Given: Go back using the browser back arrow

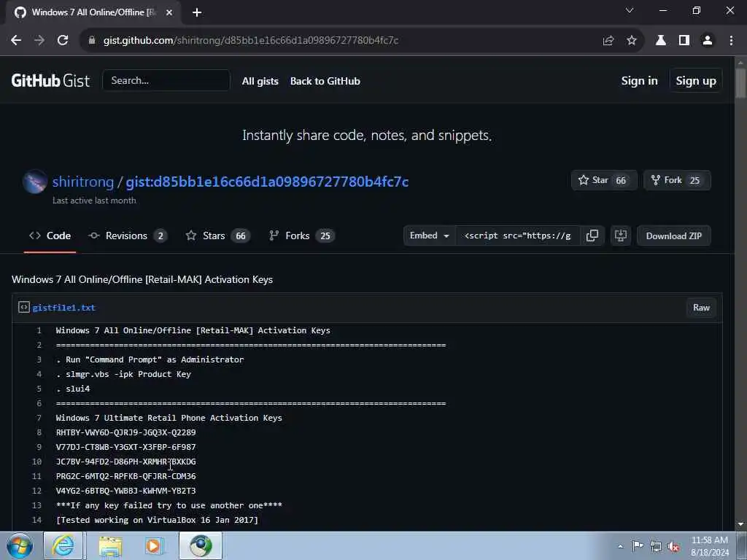Looking at the screenshot, I should click(16, 41).
